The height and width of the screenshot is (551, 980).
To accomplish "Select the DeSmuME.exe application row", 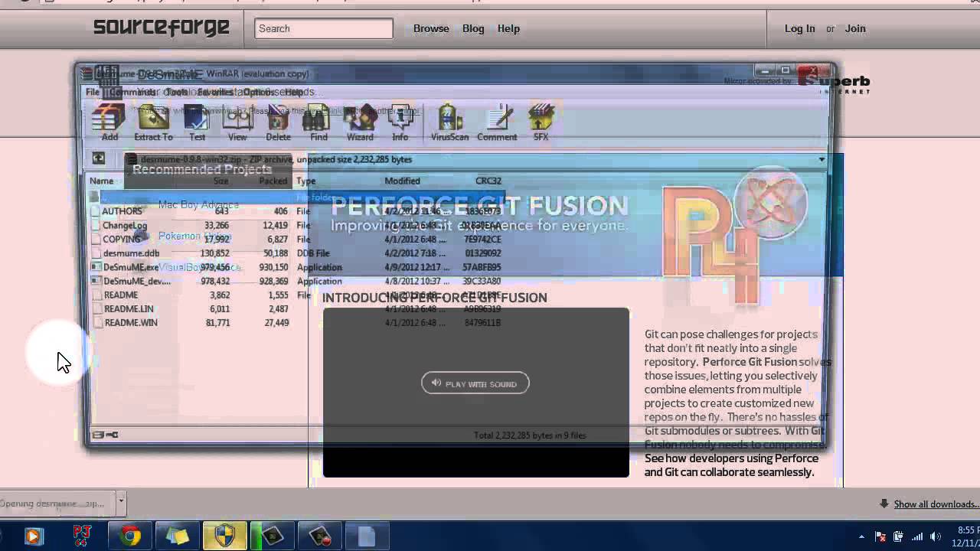I will (296, 267).
